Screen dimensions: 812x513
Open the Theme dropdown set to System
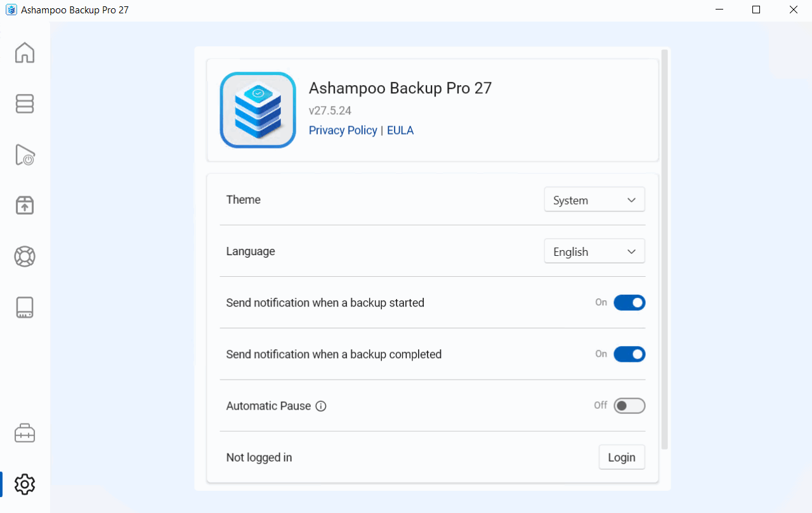tap(594, 200)
